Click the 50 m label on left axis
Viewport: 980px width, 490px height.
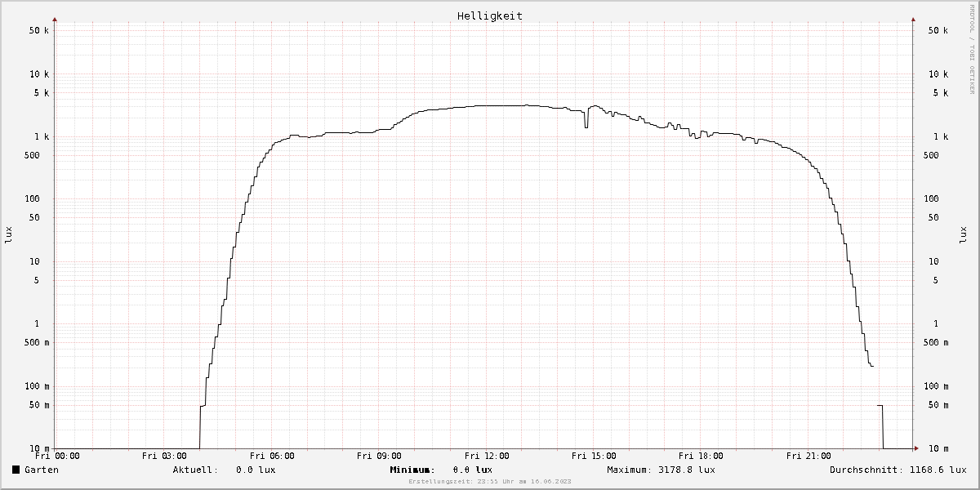(38, 405)
